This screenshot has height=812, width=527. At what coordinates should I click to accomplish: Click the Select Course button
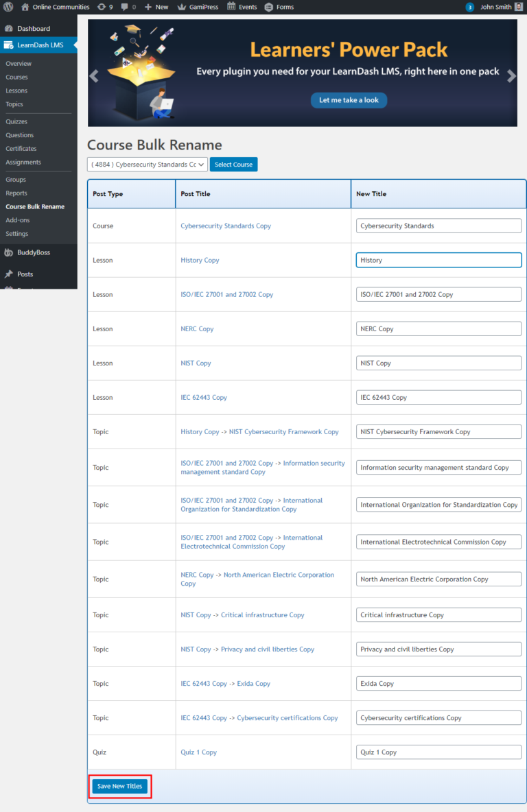[234, 164]
